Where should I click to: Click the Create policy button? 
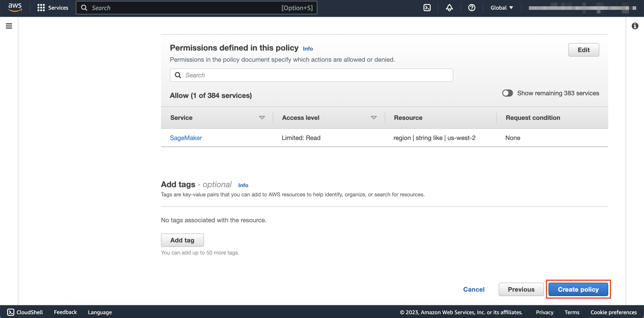point(578,289)
